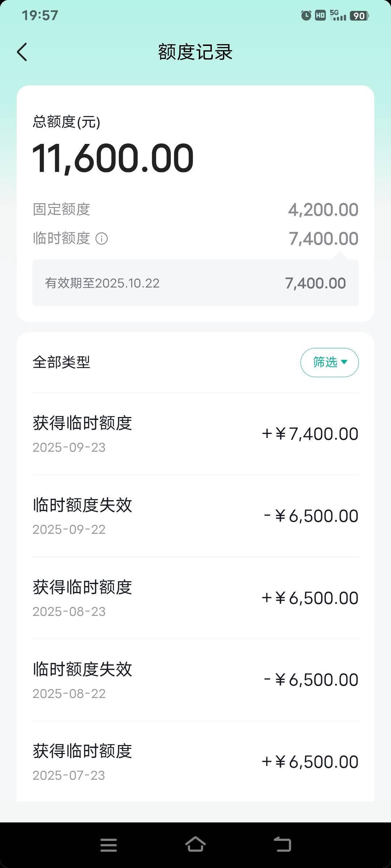The width and height of the screenshot is (391, 868).
Task: Open the 2025-09-23 获得临时额度 record
Action: coord(195,434)
